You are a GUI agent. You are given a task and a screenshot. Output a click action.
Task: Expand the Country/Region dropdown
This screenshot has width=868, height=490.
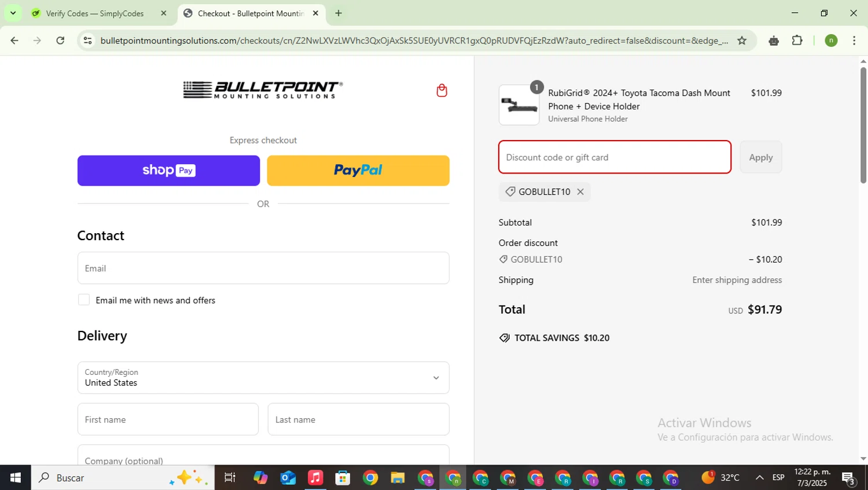pyautogui.click(x=263, y=378)
